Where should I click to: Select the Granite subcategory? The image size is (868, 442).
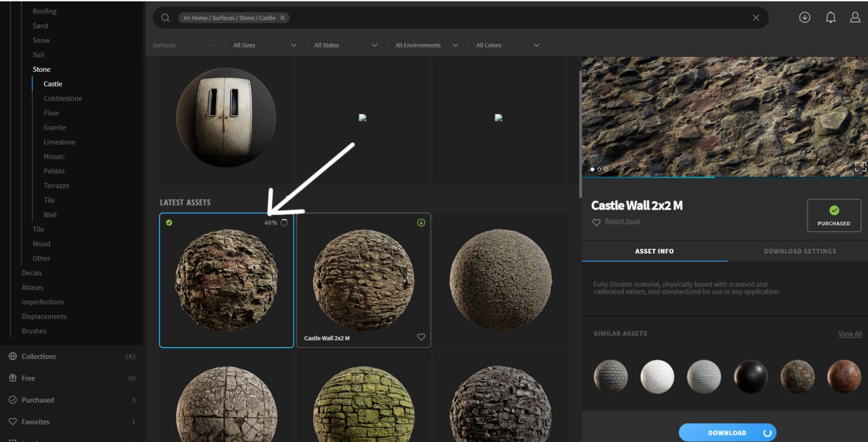[55, 127]
